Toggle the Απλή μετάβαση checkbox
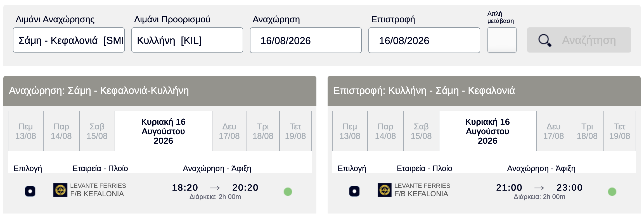 (x=502, y=40)
